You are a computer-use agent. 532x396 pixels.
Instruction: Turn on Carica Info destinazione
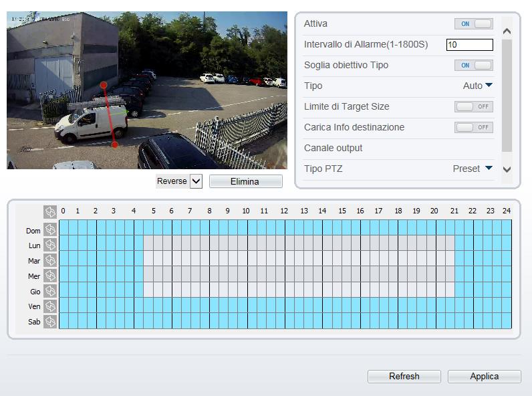tap(473, 128)
